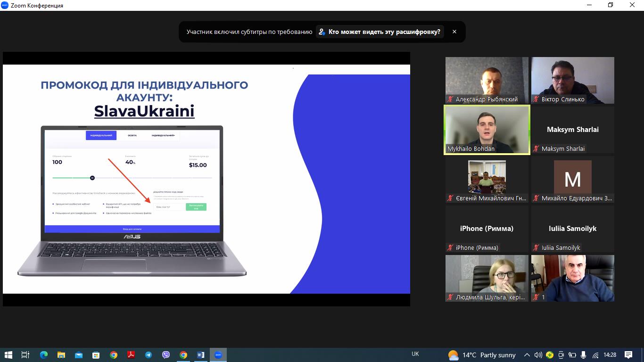Open 'Кто может видеть эту расшифровку?' info

pos(380,32)
